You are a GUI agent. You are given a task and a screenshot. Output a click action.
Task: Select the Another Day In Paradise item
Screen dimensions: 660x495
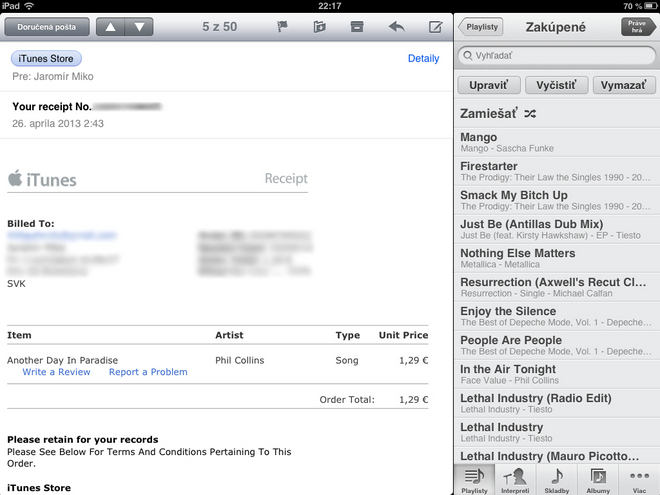click(x=62, y=360)
